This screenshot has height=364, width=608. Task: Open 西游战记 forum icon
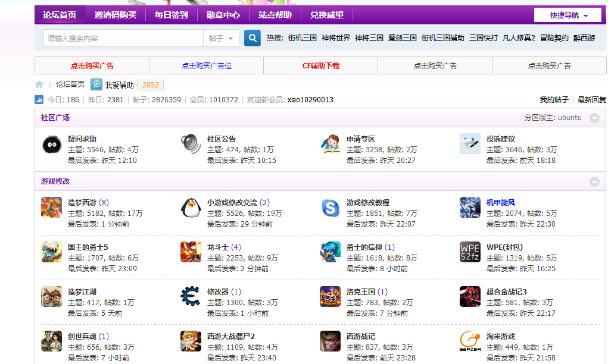330,341
